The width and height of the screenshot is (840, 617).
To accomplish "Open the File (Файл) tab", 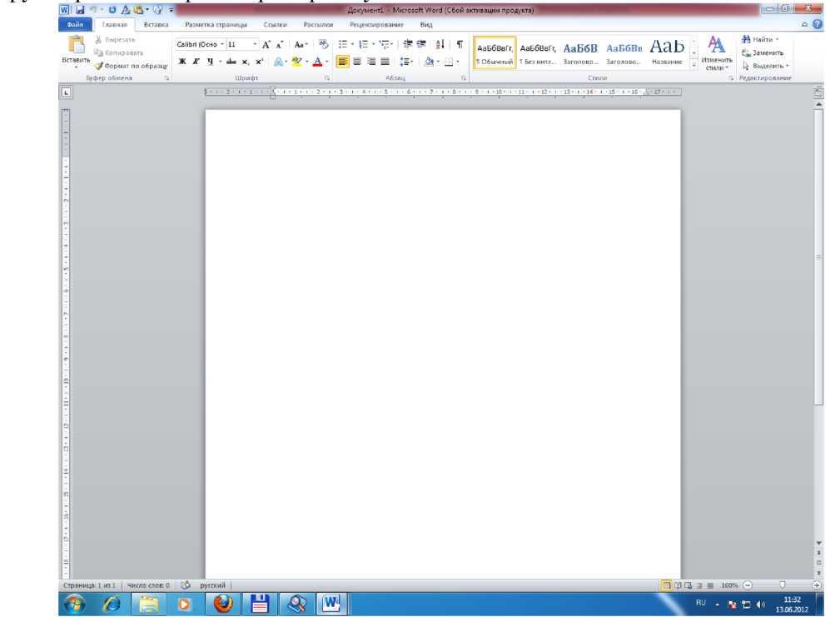I will (75, 24).
